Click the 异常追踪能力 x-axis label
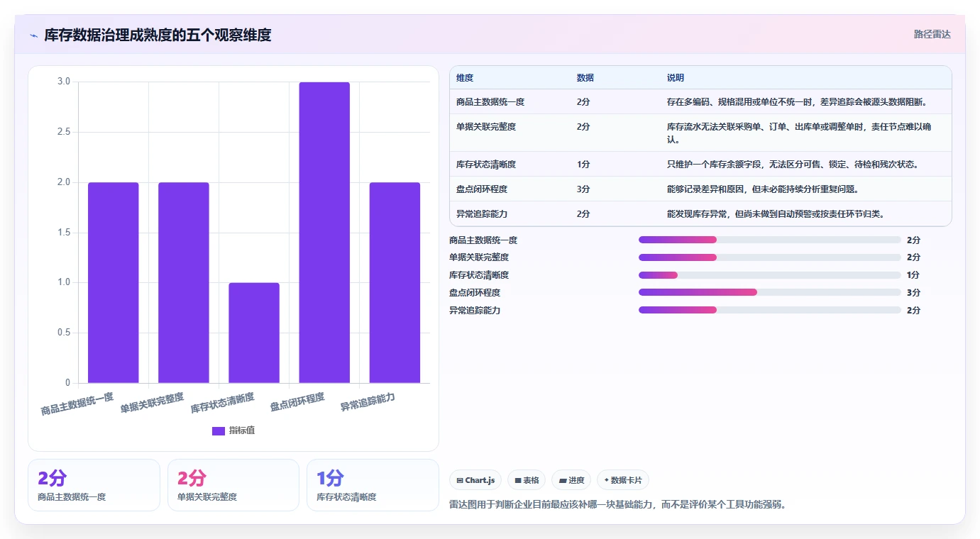The image size is (980, 539). pos(368,402)
